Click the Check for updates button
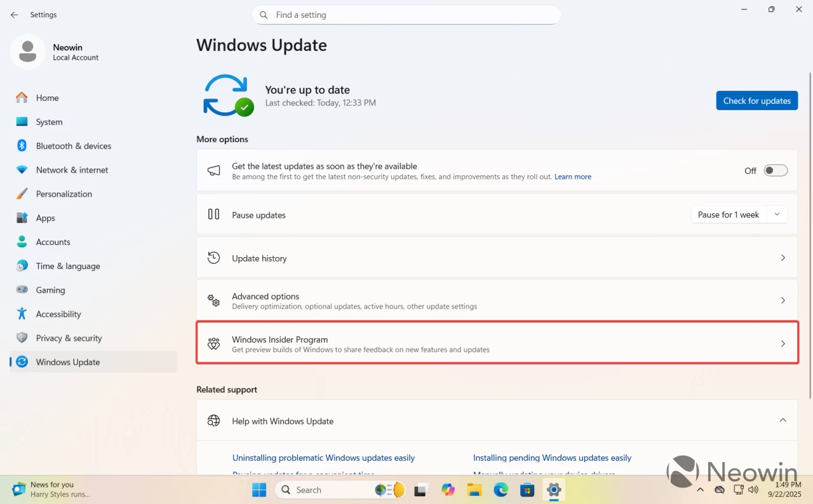This screenshot has height=504, width=813. click(756, 100)
